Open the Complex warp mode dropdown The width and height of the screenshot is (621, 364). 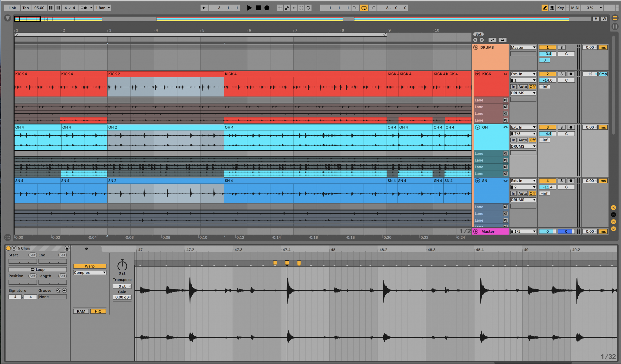tap(89, 272)
